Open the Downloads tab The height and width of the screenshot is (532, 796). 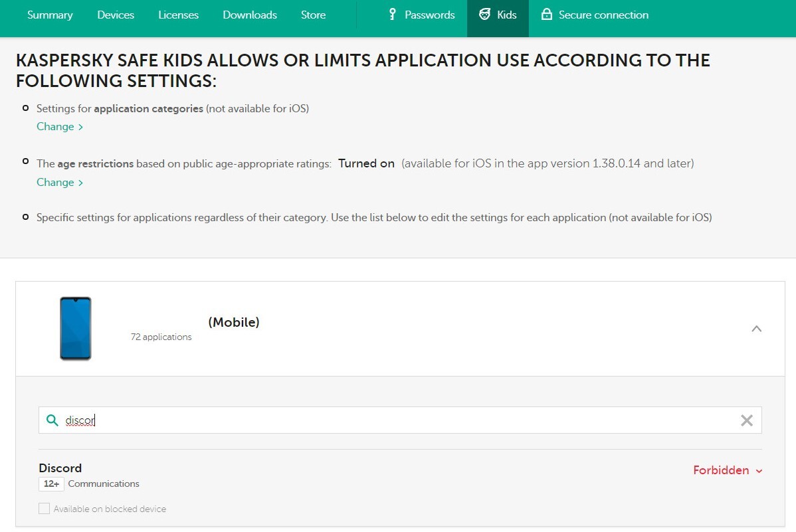tap(250, 15)
